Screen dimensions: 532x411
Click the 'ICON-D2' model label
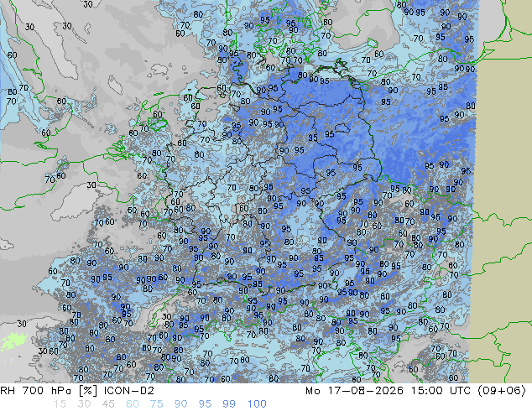coord(129,391)
